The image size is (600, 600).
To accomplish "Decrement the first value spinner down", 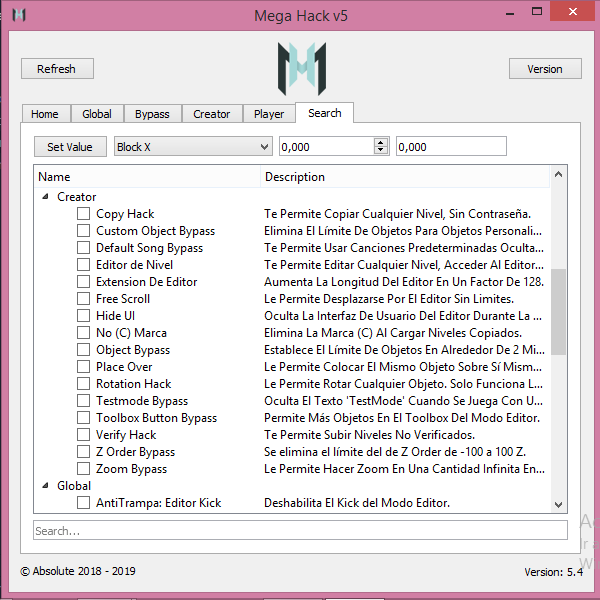I will tap(380, 150).
